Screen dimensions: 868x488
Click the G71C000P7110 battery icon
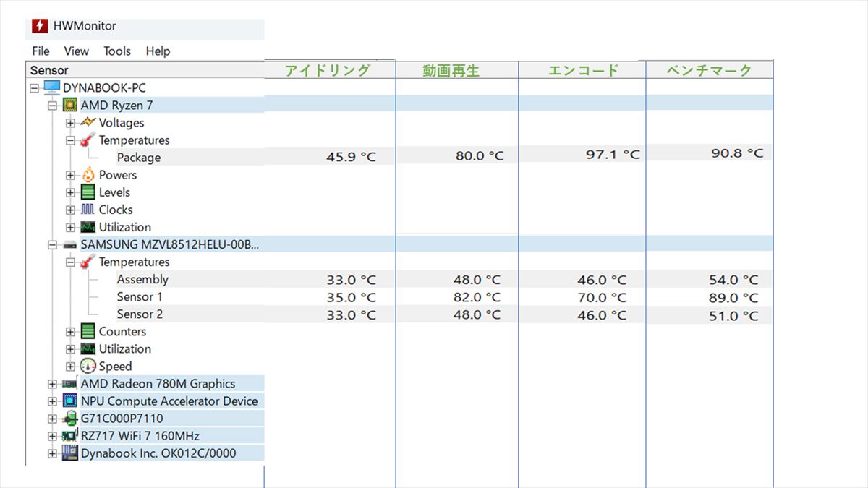click(x=70, y=419)
